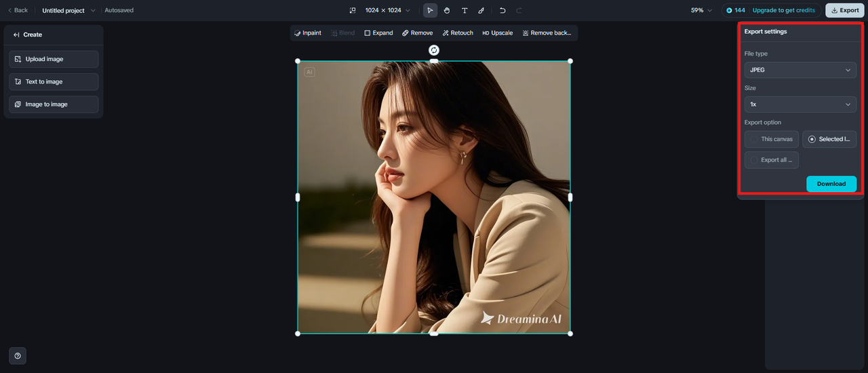Select the 'This canvas' export option

[772, 139]
